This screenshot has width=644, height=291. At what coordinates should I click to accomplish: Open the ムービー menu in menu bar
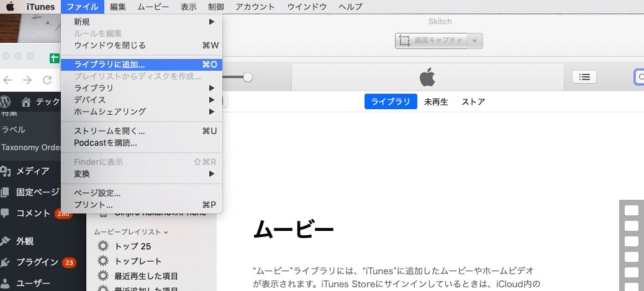coord(153,7)
